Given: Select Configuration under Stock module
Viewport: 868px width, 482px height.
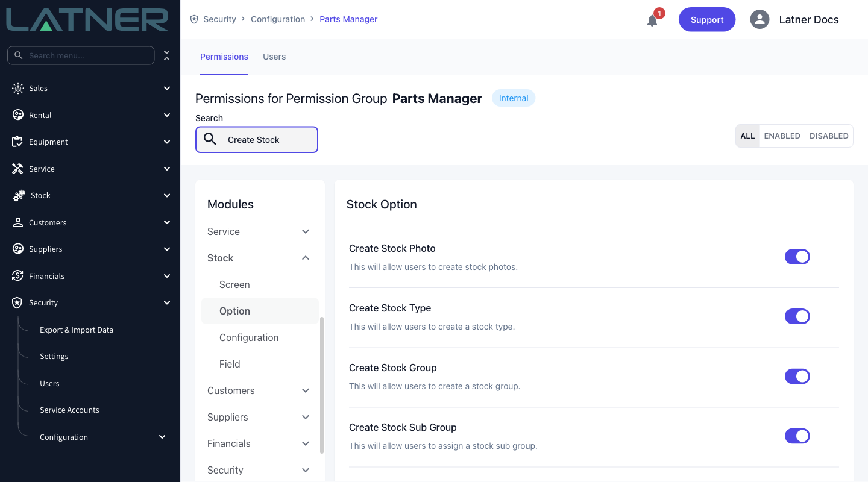Looking at the screenshot, I should pos(249,337).
